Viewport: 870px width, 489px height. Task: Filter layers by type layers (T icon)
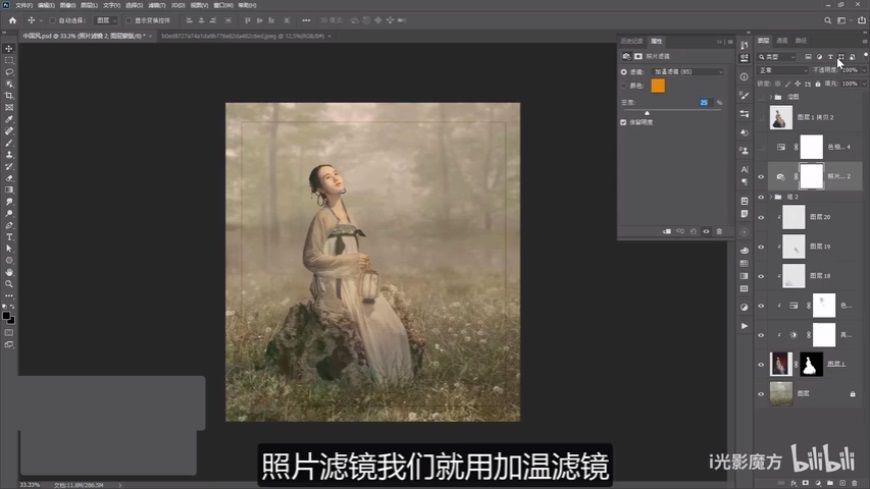(831, 57)
